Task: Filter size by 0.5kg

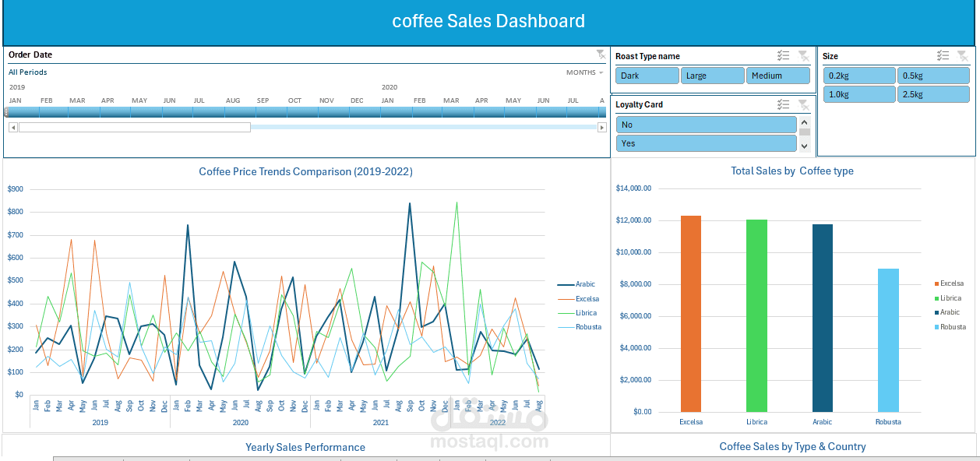Action: tap(933, 76)
